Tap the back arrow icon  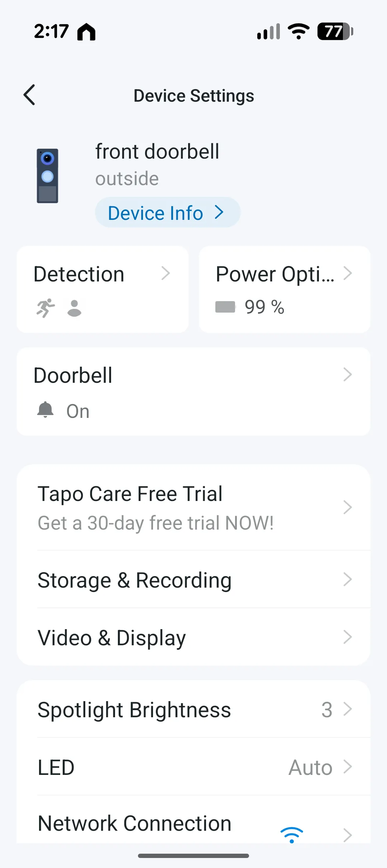(x=29, y=95)
